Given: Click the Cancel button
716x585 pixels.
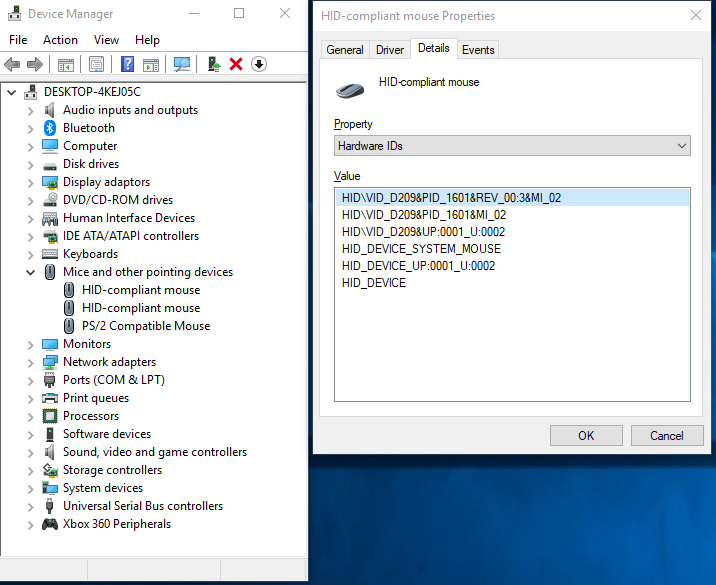Looking at the screenshot, I should [667, 436].
